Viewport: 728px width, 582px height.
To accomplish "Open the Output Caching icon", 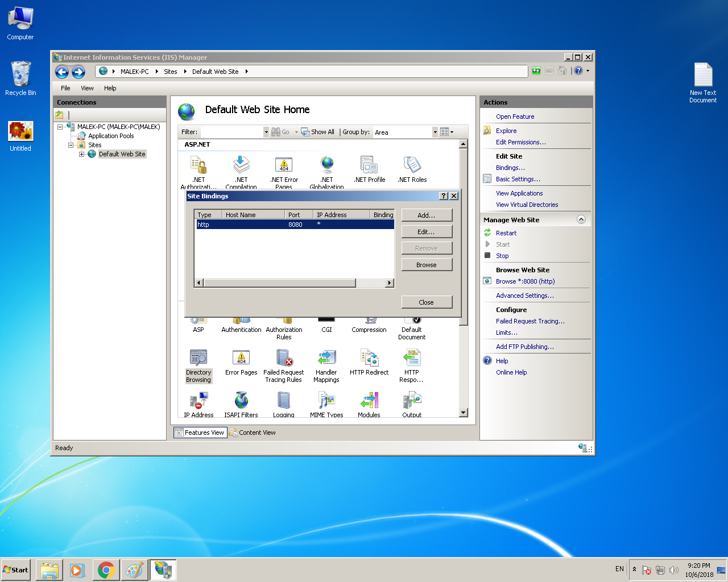I will click(x=412, y=405).
